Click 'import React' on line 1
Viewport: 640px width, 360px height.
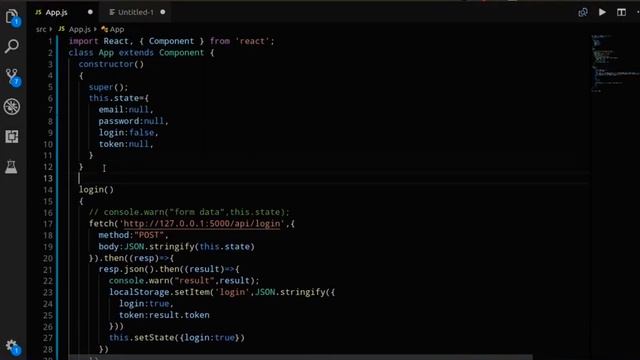[x=98, y=41]
